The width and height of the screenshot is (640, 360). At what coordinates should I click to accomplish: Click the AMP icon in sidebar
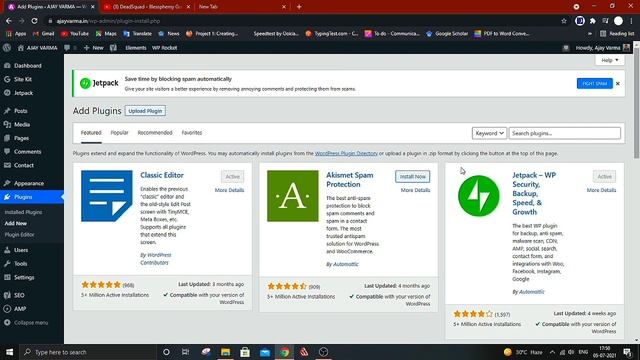point(7,309)
